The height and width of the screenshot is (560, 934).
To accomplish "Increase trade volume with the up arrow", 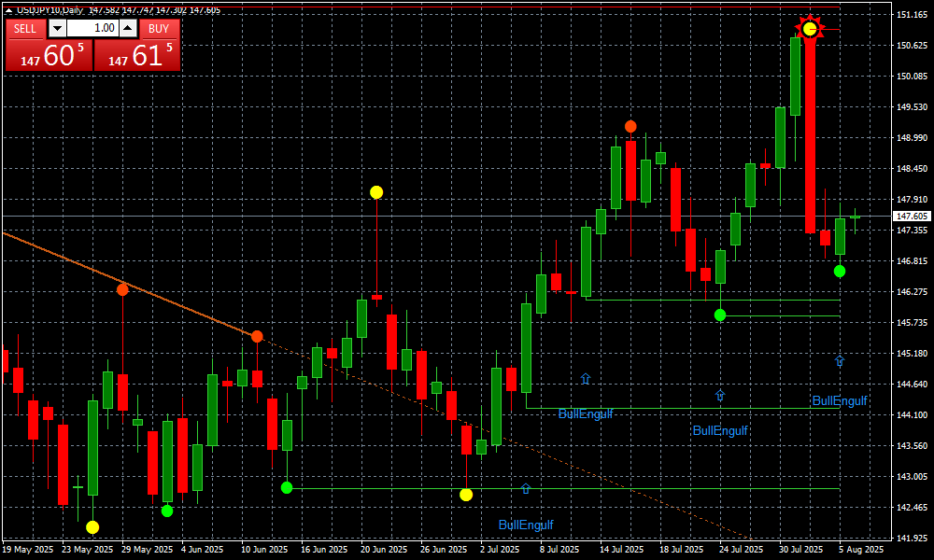I will [128, 28].
